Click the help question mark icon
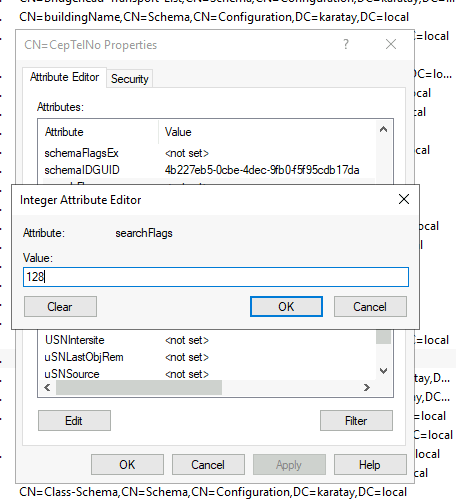 [x=346, y=44]
